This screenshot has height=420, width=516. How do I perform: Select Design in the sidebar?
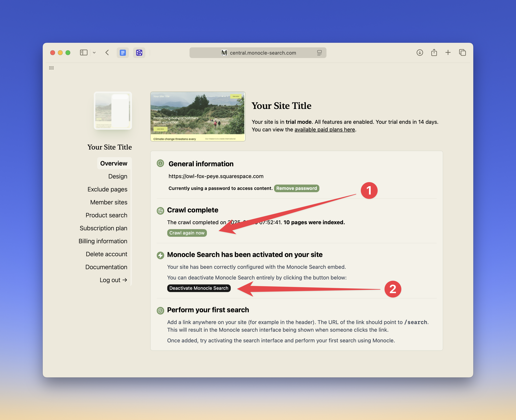118,176
